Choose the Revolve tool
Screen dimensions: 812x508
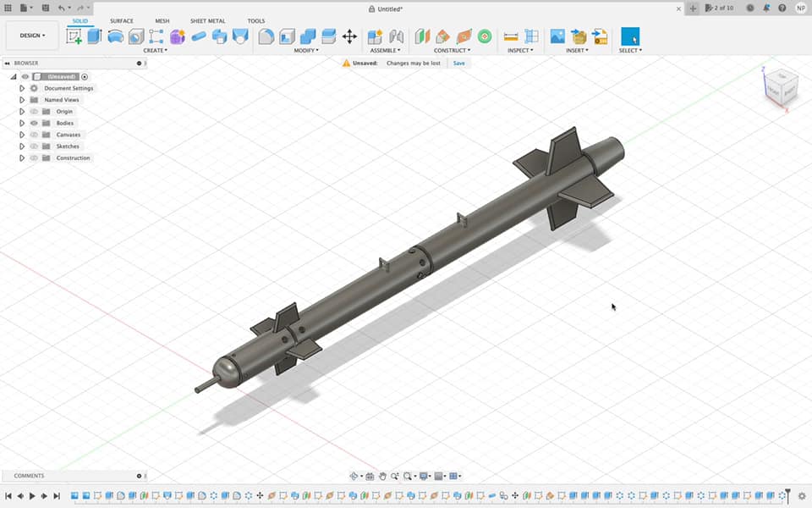(x=115, y=36)
